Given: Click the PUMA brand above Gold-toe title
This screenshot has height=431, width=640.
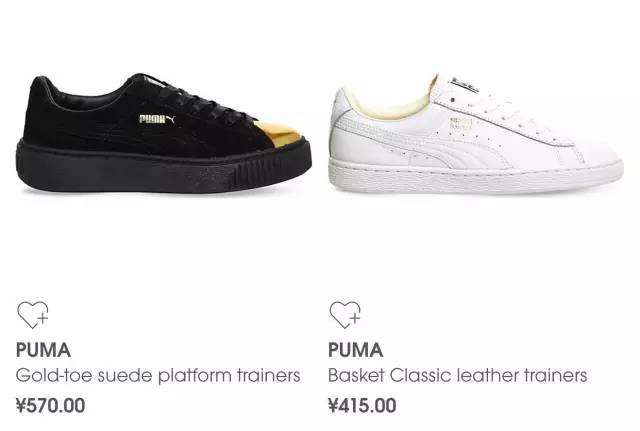Looking at the screenshot, I should (43, 350).
